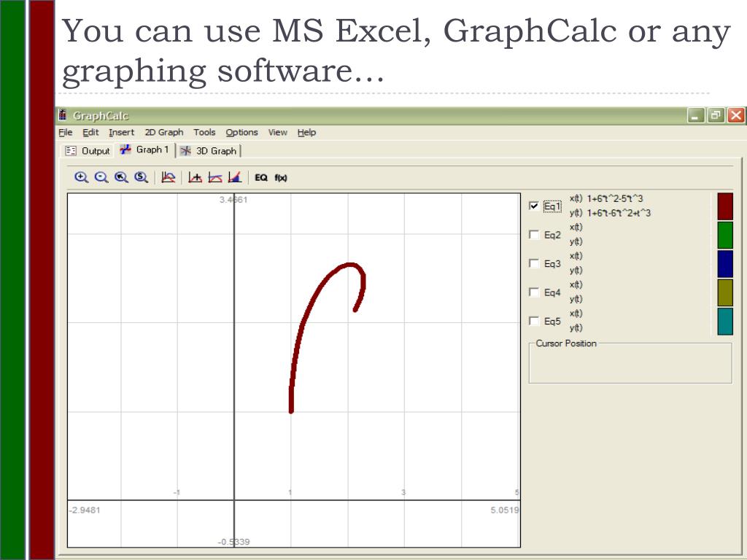Click the zoom out magnifier icon
Screen dimensions: 747x560
pyautogui.click(x=101, y=178)
